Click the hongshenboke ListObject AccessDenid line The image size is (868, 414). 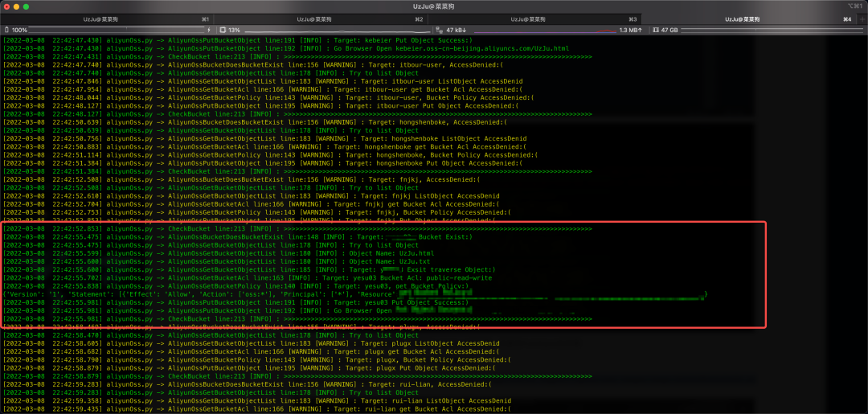[264, 138]
